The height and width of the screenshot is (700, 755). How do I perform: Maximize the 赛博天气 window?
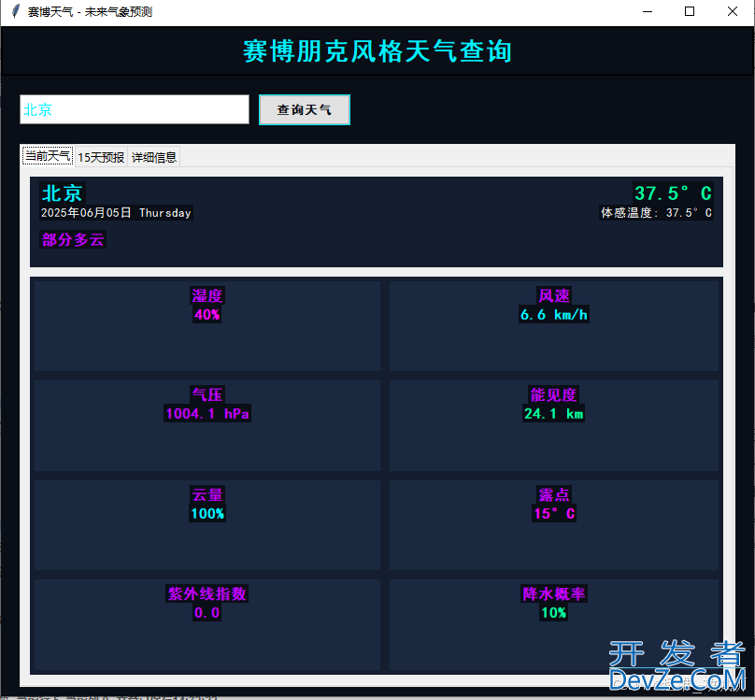coord(690,11)
